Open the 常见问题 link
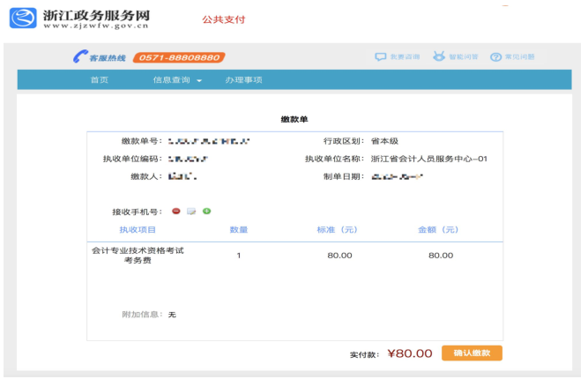Screen dimensions: 588x379 point(519,57)
